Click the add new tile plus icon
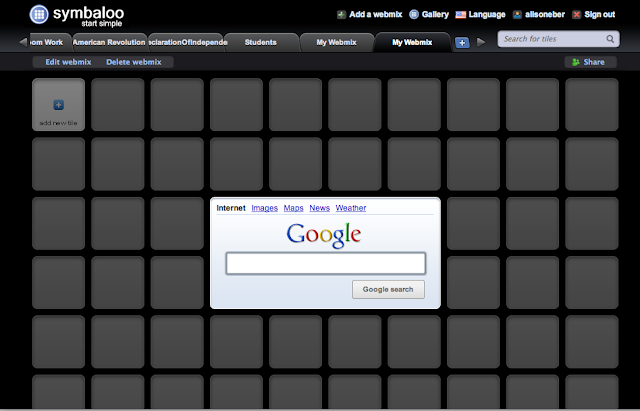 tap(58, 105)
